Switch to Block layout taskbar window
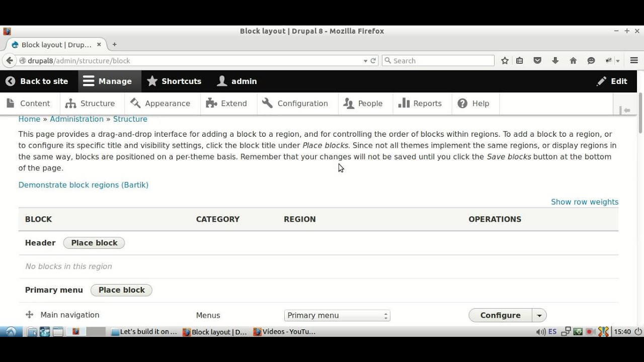Viewport: 644px width, 362px height. 215,332
